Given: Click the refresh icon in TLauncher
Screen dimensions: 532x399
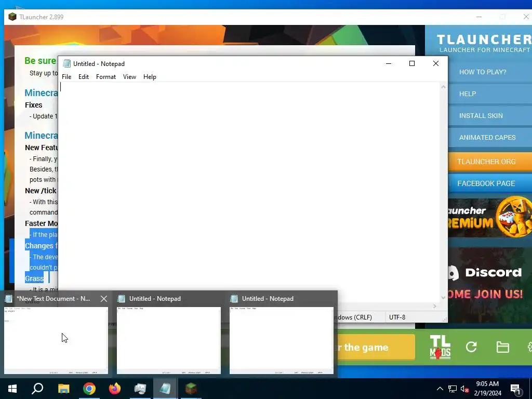Looking at the screenshot, I should click(x=471, y=347).
